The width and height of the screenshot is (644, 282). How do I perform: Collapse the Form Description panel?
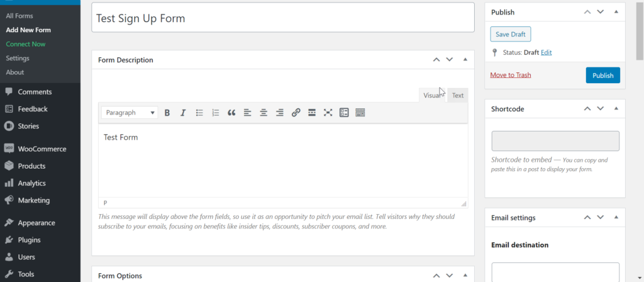click(465, 60)
